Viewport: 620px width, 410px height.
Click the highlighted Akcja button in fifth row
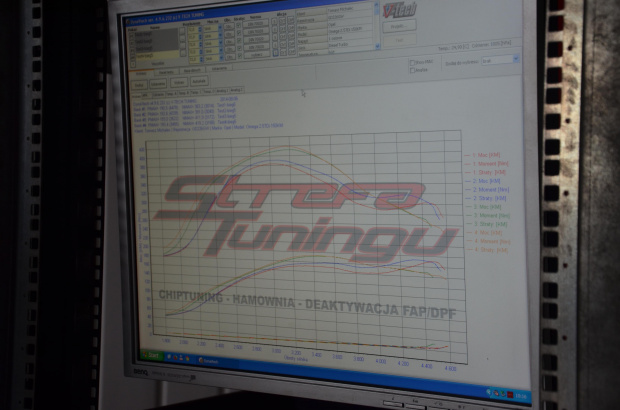275,53
